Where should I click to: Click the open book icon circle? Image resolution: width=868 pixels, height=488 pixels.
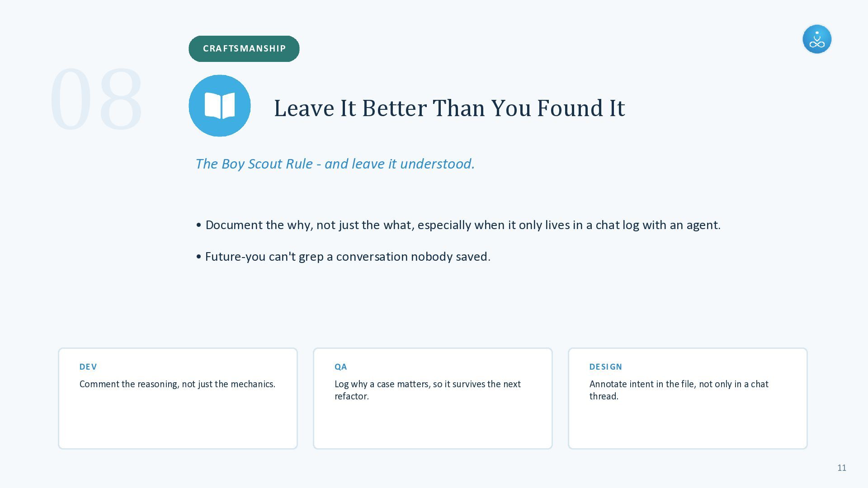[220, 106]
